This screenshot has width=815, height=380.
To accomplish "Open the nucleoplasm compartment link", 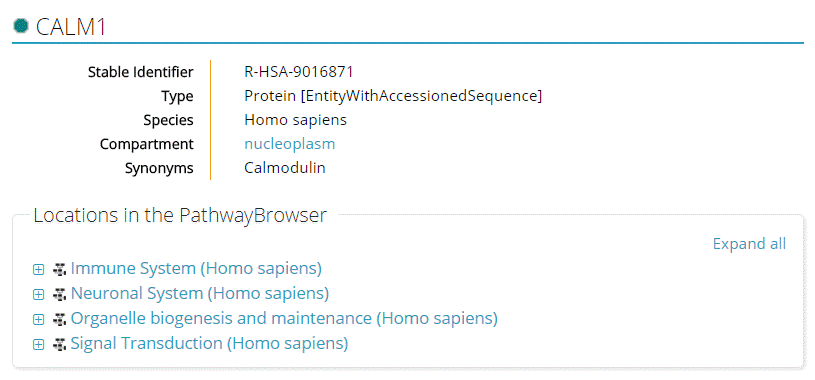I will [290, 144].
